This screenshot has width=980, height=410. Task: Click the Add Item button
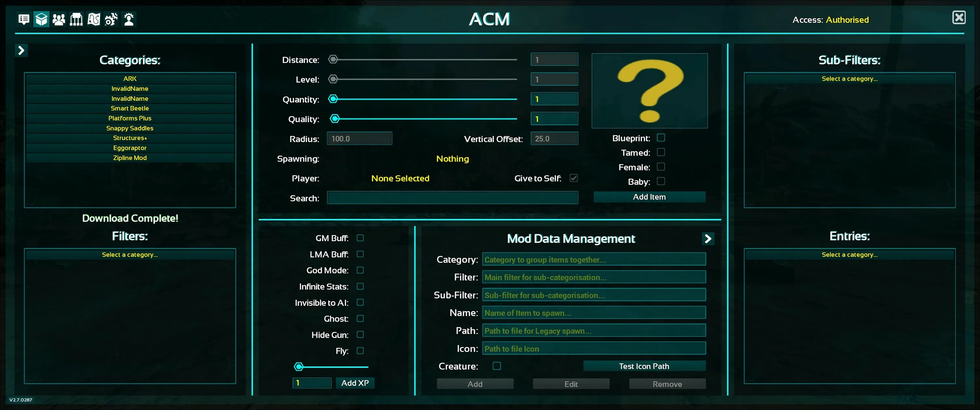point(649,197)
